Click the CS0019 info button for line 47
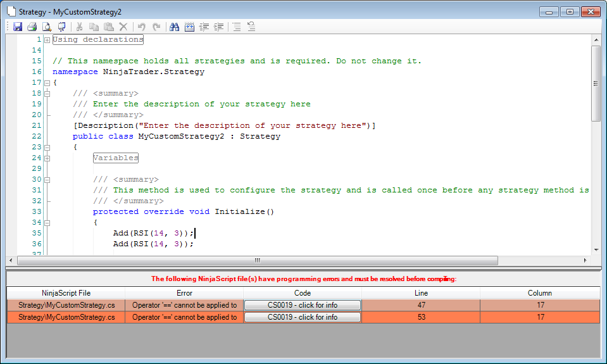 (303, 305)
